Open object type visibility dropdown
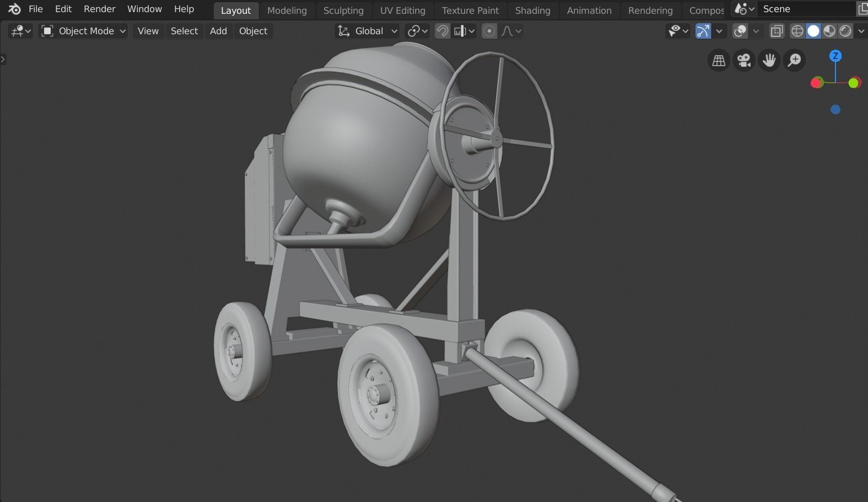This screenshot has height=502, width=868. coord(678,31)
